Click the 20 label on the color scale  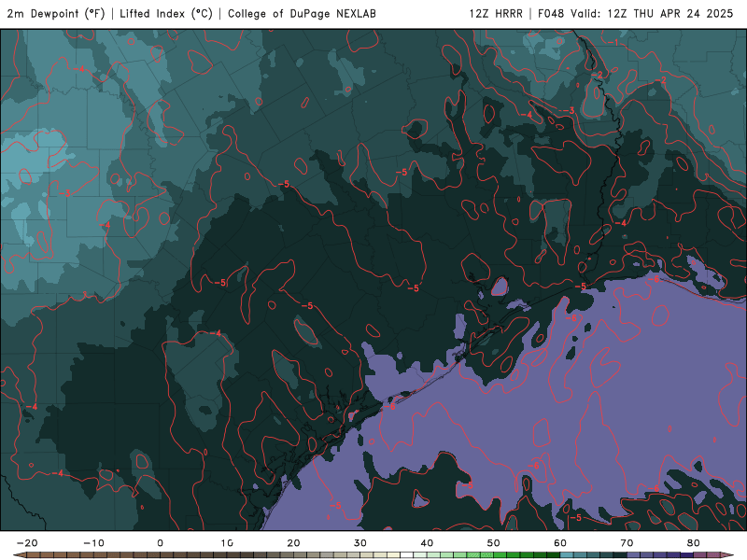(x=293, y=543)
